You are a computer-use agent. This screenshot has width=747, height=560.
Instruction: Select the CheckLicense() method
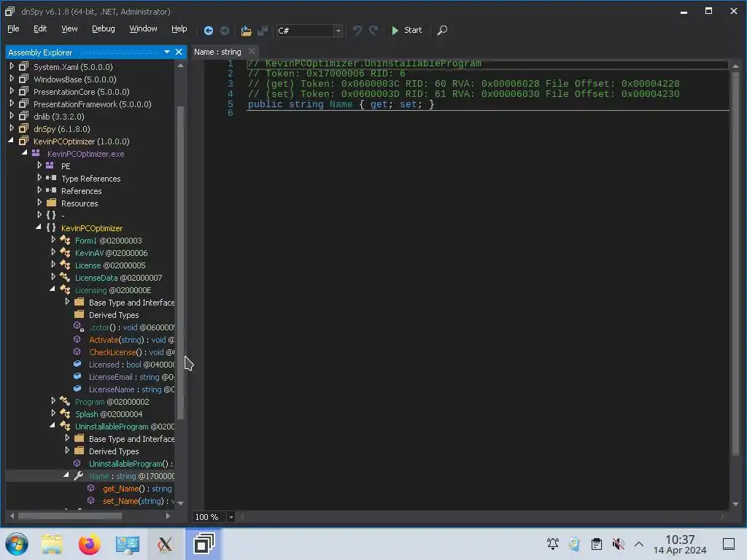click(131, 352)
